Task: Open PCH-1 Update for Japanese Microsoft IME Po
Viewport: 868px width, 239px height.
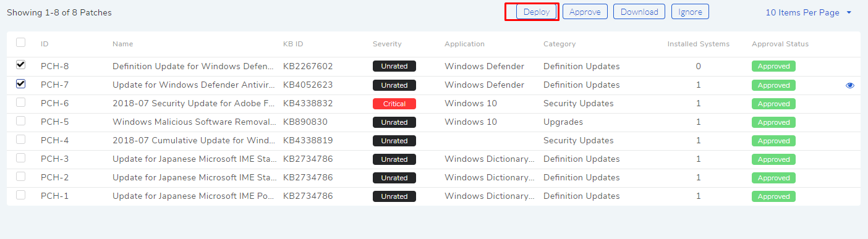Action: (x=193, y=196)
